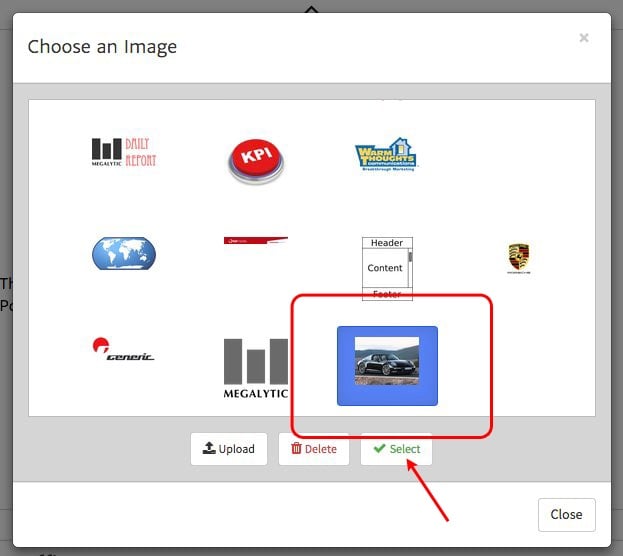Choose the red KPI button image

[x=256, y=161]
